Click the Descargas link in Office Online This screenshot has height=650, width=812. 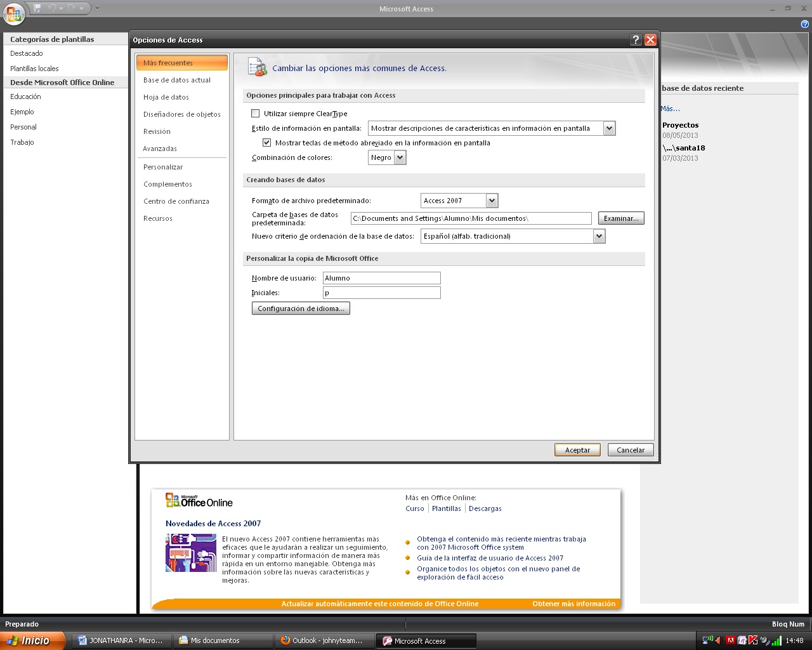(x=485, y=508)
